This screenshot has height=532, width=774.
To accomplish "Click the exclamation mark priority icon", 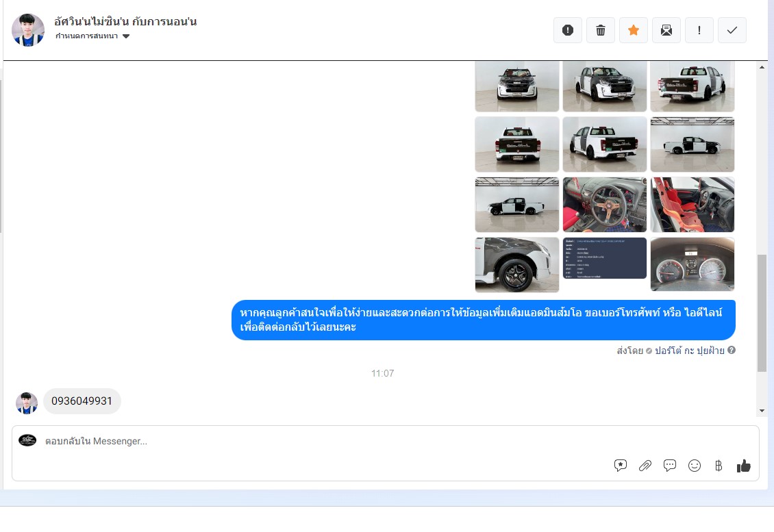I will [699, 30].
